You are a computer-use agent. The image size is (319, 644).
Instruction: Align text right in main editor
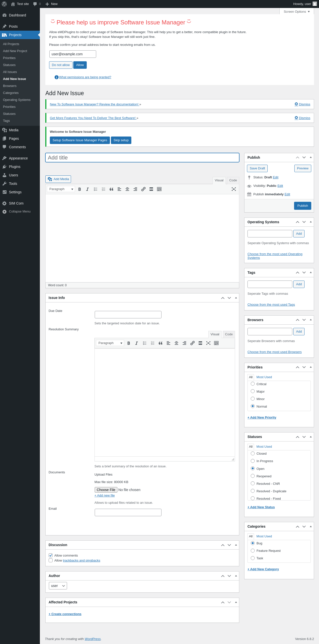(135, 189)
